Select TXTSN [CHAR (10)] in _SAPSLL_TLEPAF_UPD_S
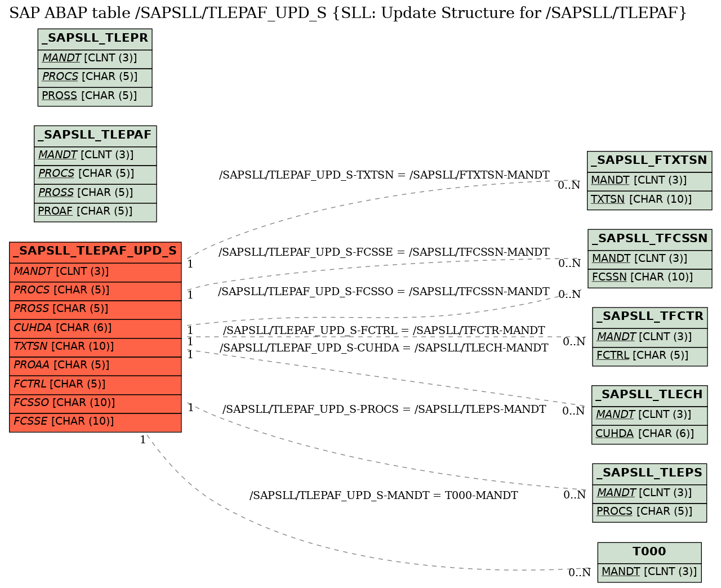Image resolution: width=721 pixels, height=588 pixels. click(95, 347)
